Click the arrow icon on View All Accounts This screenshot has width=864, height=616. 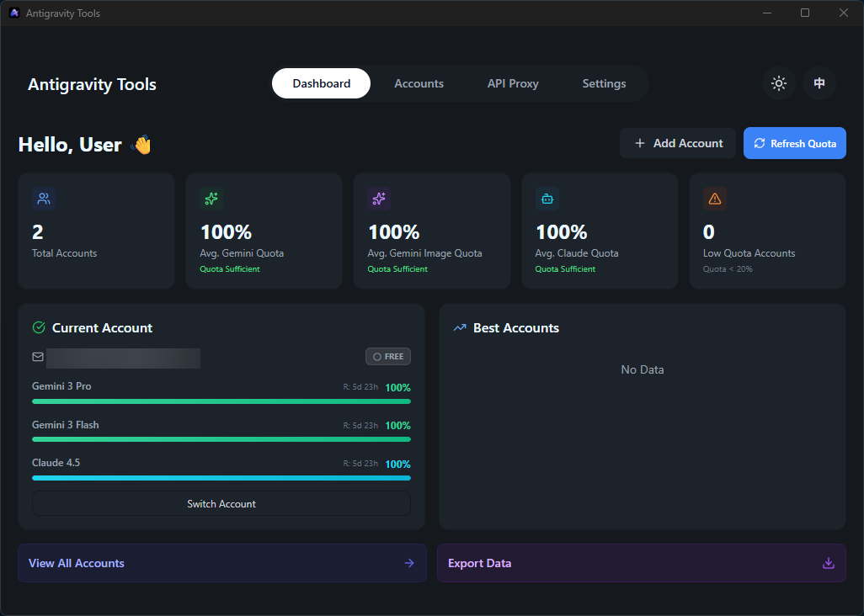click(x=409, y=563)
